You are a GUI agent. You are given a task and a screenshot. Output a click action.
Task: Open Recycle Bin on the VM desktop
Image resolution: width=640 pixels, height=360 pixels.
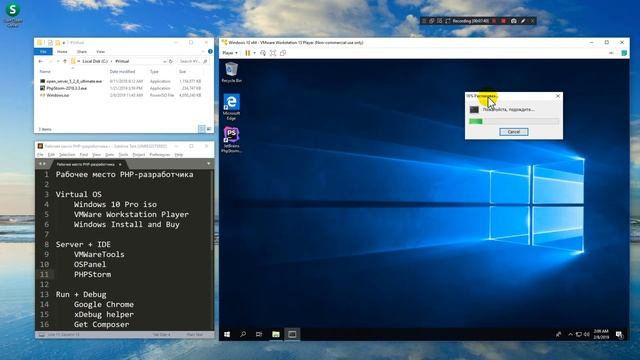click(x=231, y=73)
